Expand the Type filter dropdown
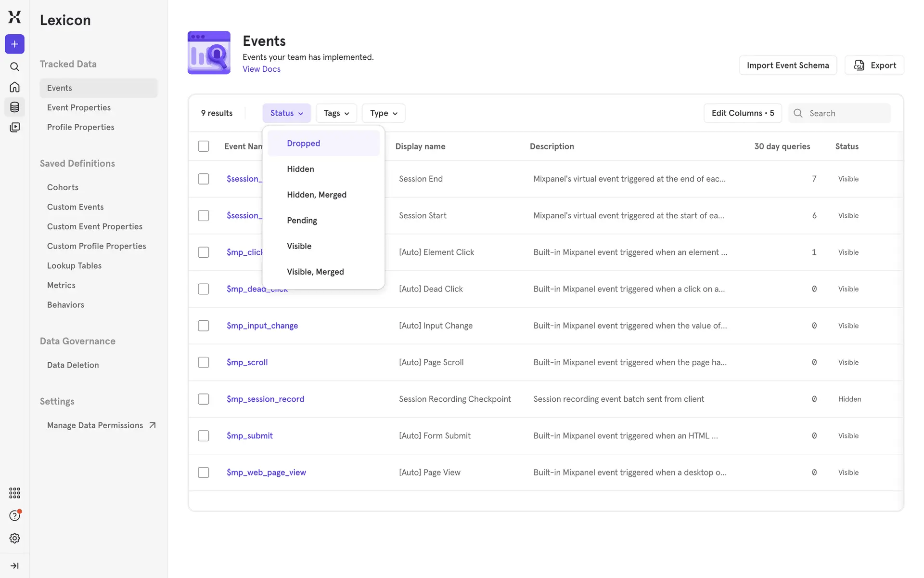The width and height of the screenshot is (924, 578). coord(383,113)
